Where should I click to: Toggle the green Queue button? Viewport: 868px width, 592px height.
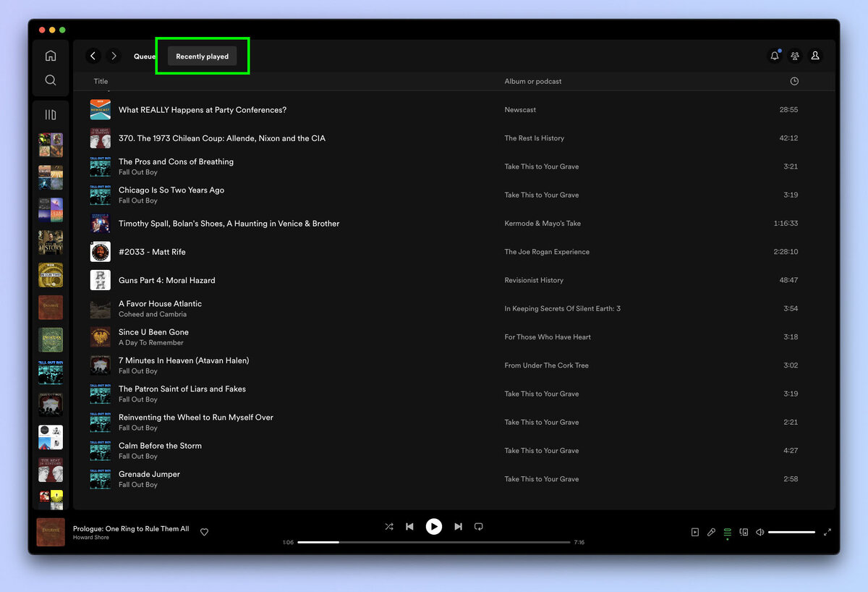tap(728, 532)
